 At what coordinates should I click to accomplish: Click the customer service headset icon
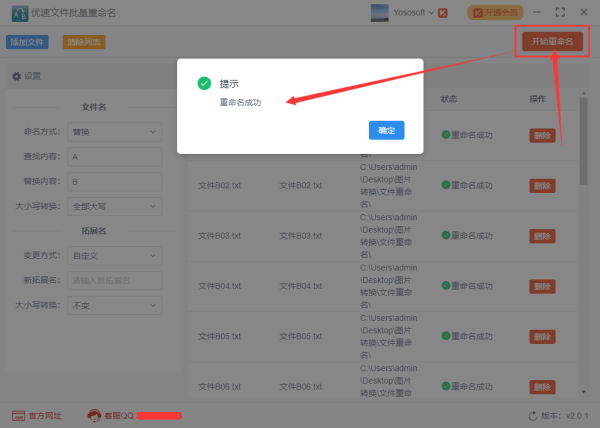tap(94, 415)
